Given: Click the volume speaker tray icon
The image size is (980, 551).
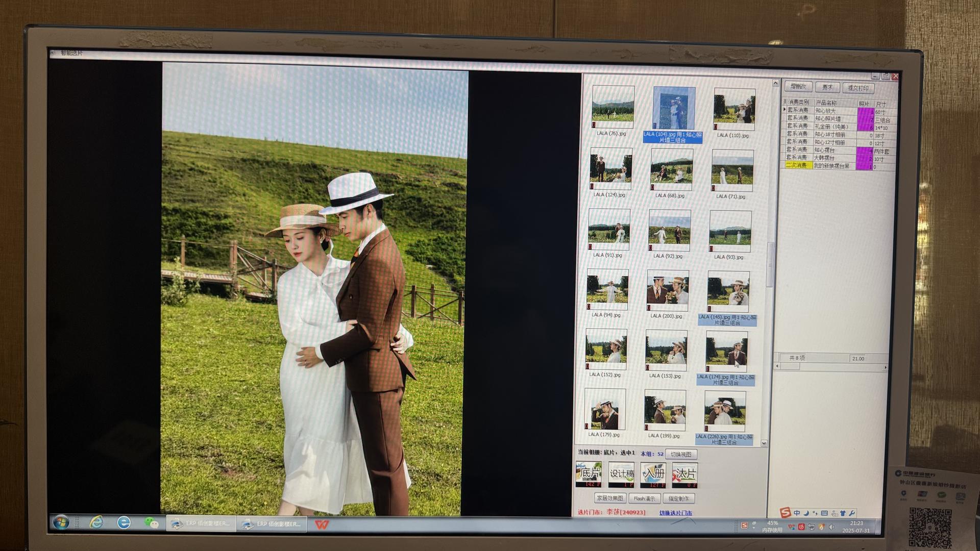Looking at the screenshot, I should [832, 527].
